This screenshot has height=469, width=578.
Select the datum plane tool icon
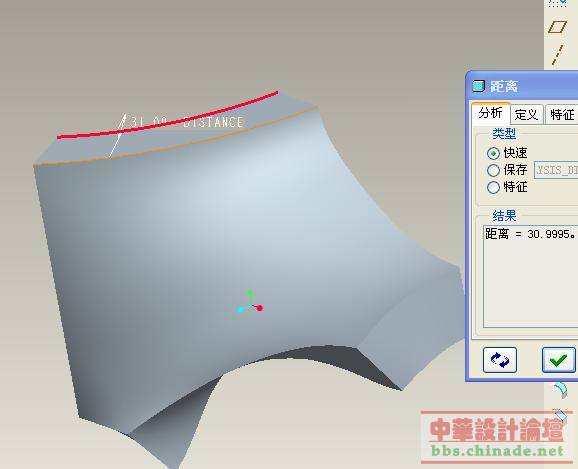557,27
